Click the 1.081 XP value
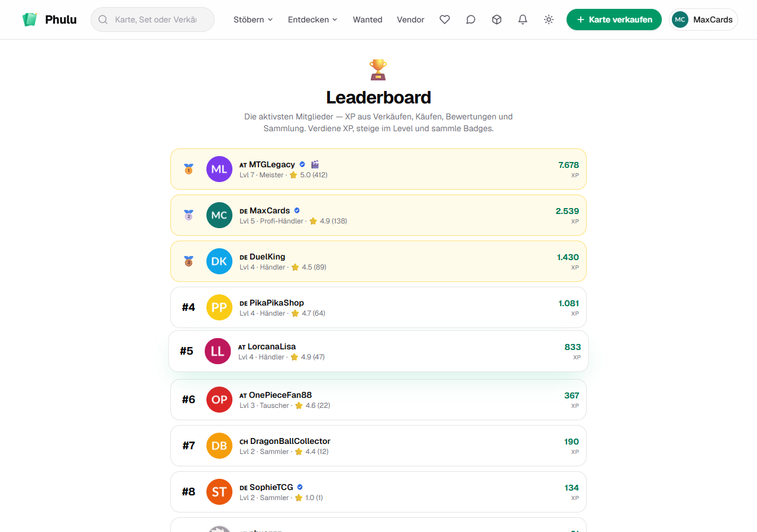This screenshot has height=532, width=757. click(568, 303)
